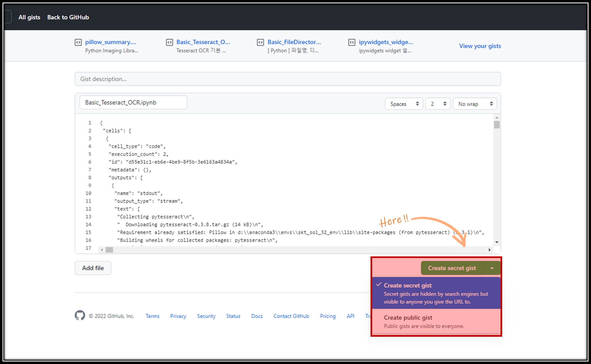The width and height of the screenshot is (591, 364).
Task: Click line Downloading pytesseract-0.3.8.tar.gz
Action: pyautogui.click(x=190, y=224)
